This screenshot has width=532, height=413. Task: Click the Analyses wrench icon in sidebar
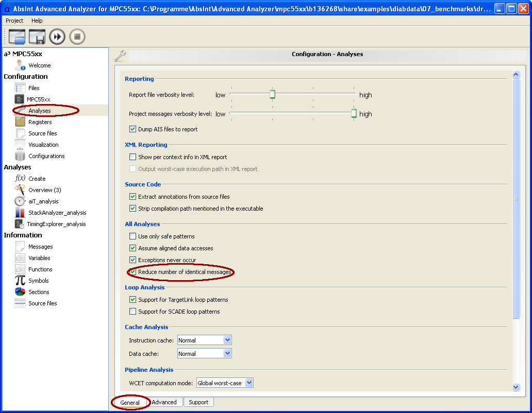(x=20, y=110)
